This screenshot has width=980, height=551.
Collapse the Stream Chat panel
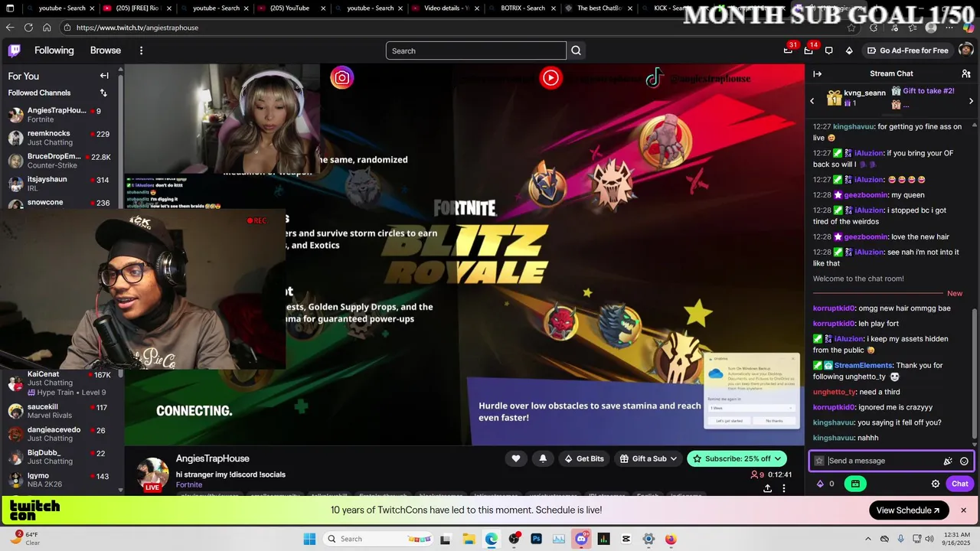817,74
